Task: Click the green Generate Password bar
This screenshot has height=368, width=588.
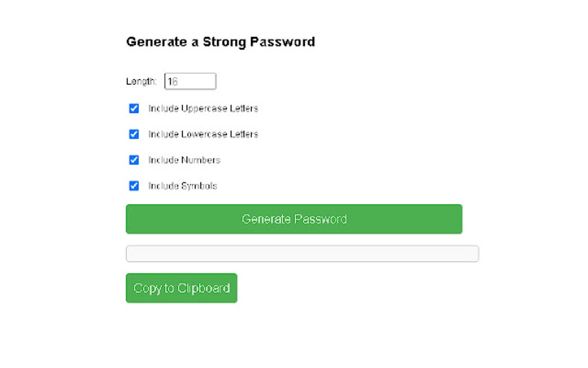Action: [x=294, y=219]
